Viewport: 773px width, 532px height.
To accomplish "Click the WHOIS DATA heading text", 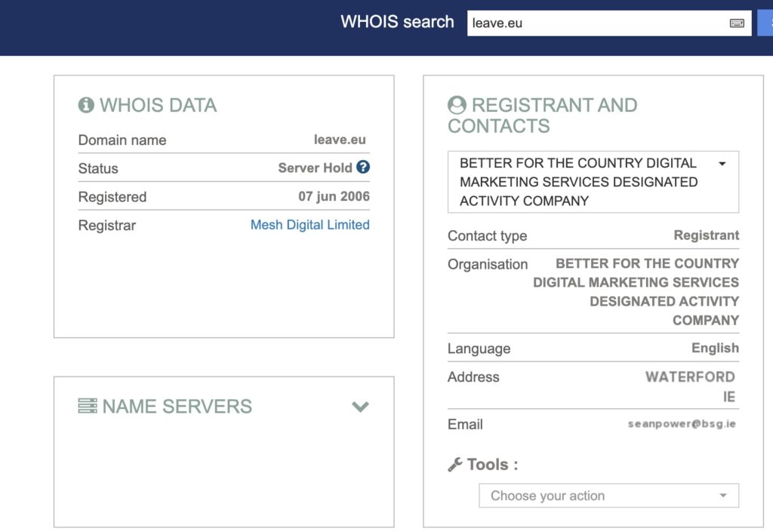I will click(159, 105).
